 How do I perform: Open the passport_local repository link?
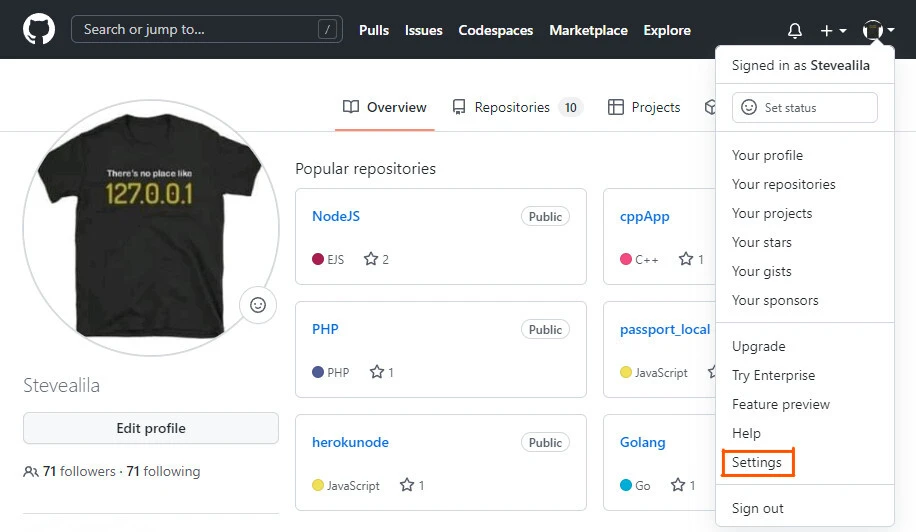[664, 329]
